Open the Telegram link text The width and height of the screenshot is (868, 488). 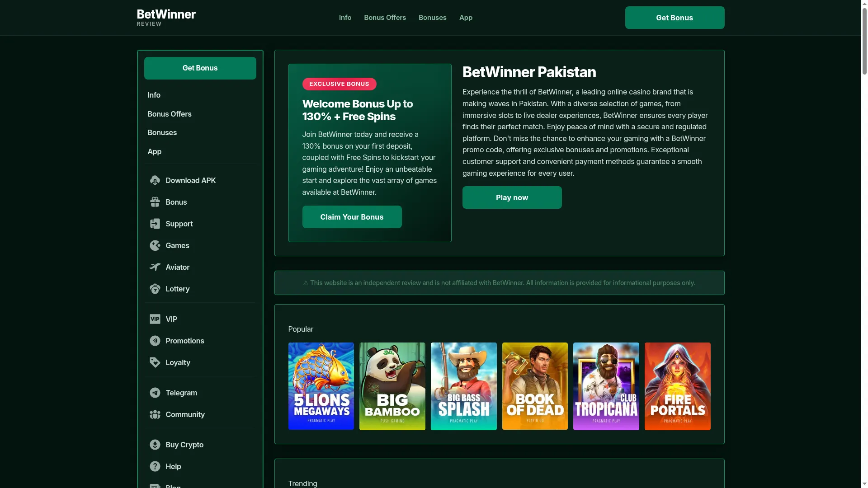pos(181,393)
